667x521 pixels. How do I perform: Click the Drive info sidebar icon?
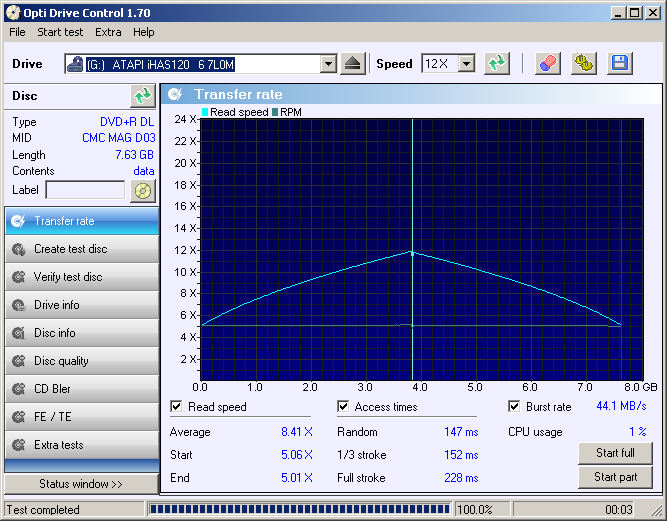(18, 305)
